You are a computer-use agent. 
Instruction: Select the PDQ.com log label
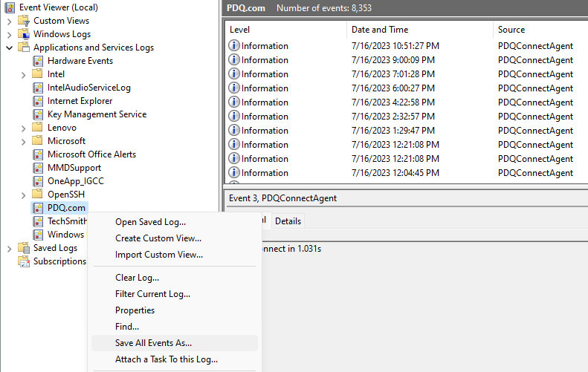pos(66,208)
